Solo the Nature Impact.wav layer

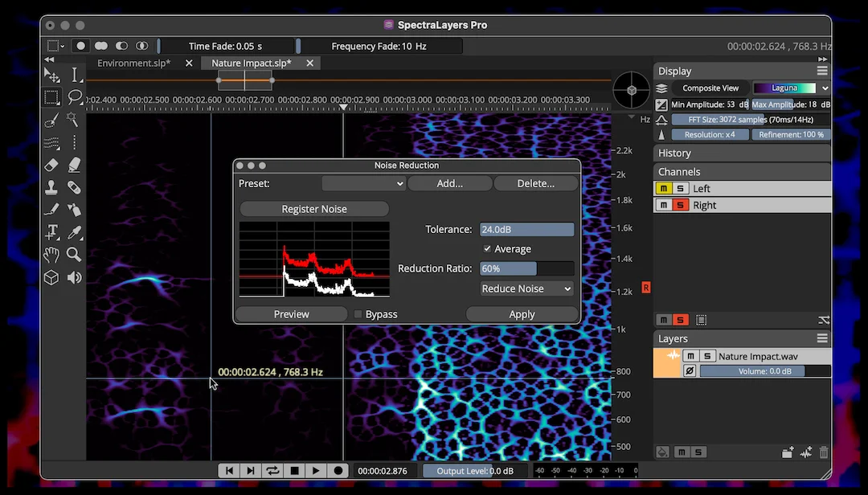coord(707,356)
